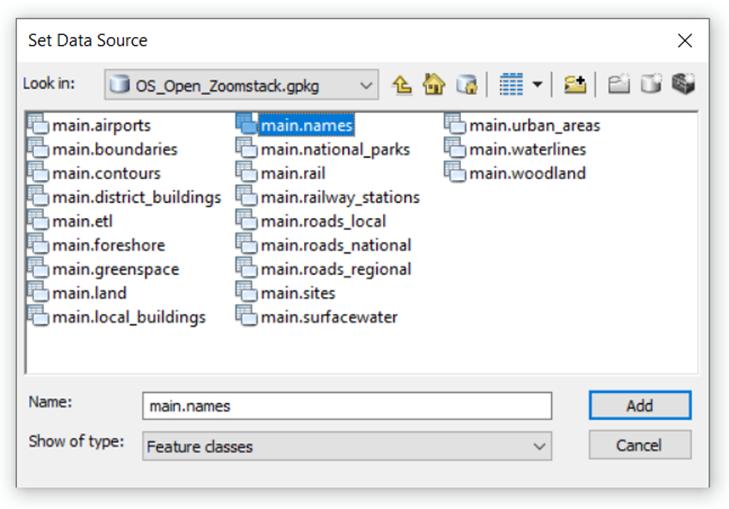Go to Home folder icon
The width and height of the screenshot is (729, 509).
point(434,85)
